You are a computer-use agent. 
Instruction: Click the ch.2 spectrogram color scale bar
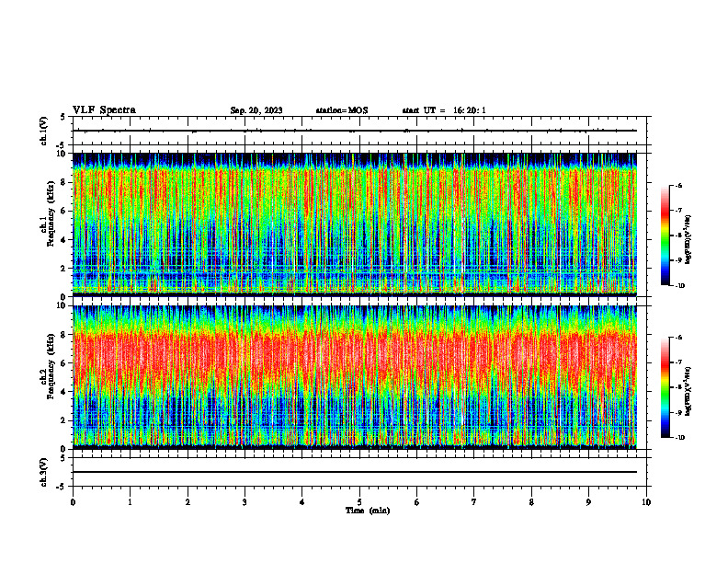point(665,387)
